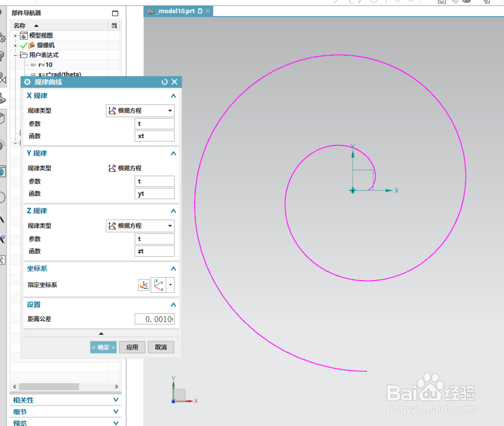Viewport: 504px width, 426px height.
Task: Click the inferred coordinate system icon
Action: [158, 285]
